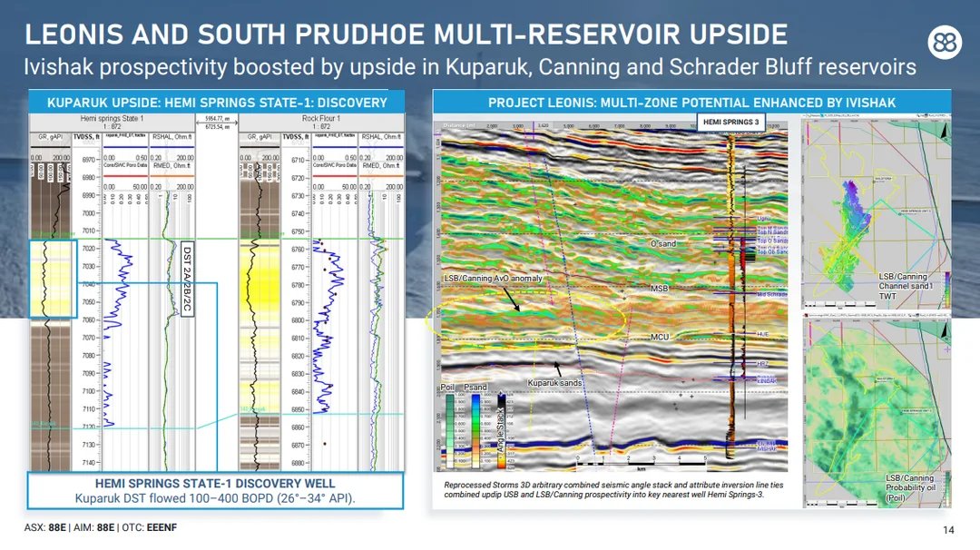Click the north arrow on the TWT map
Image resolution: width=980 pixels, height=550 pixels.
tap(944, 132)
